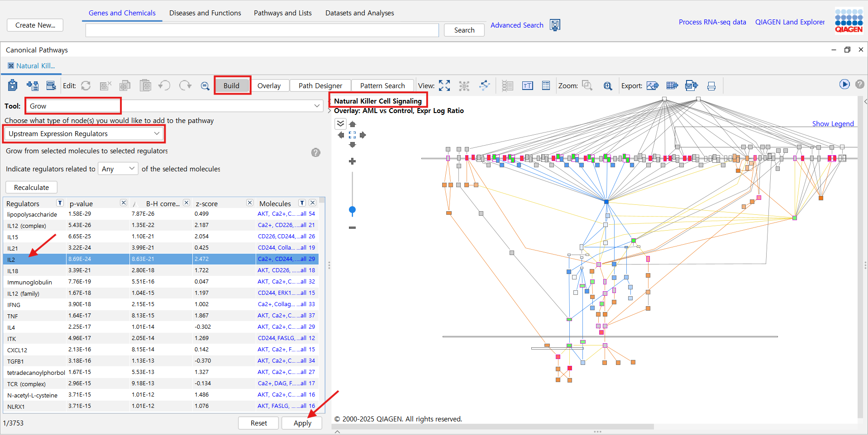The width and height of the screenshot is (868, 435).
Task: Click the Create New... button
Action: click(35, 25)
